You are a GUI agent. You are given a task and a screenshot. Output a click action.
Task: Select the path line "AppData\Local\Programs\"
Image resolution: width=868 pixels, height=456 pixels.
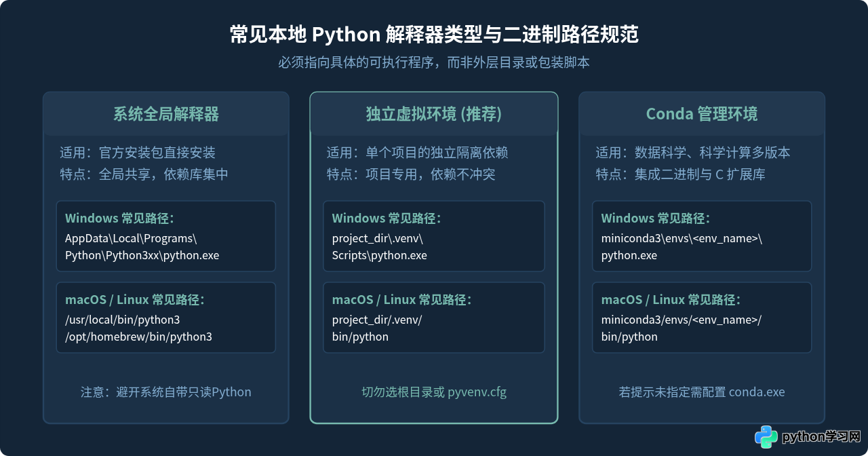(131, 238)
